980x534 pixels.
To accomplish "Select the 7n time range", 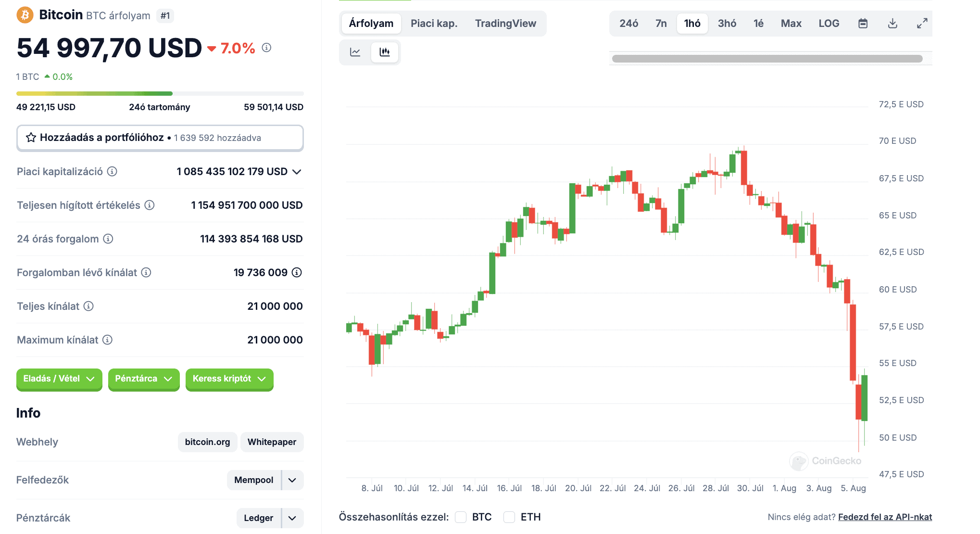I will click(x=661, y=23).
